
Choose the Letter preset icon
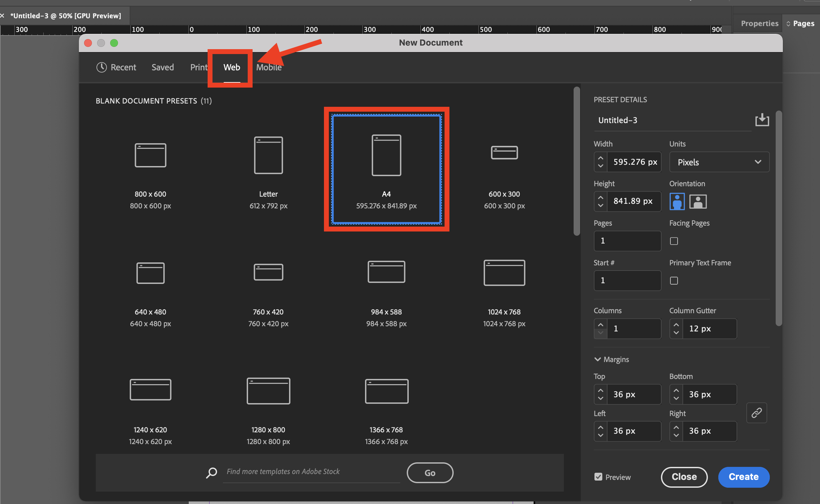[x=268, y=155]
